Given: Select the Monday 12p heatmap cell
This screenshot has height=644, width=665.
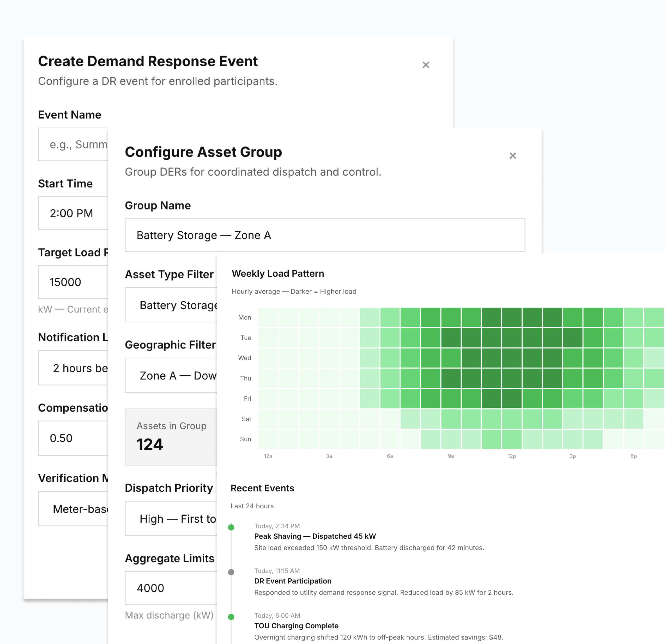Looking at the screenshot, I should tap(512, 317).
